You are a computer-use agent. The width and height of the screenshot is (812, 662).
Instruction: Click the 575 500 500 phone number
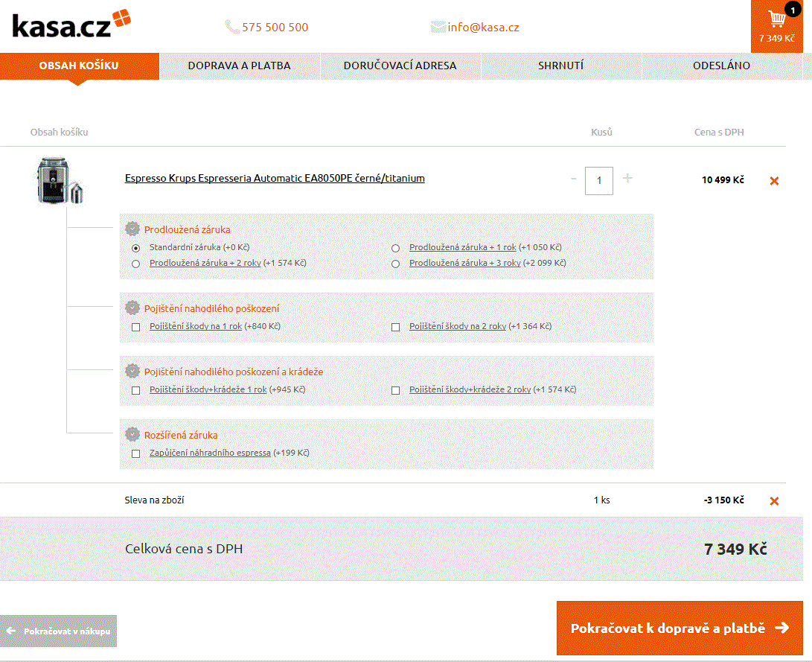point(275,27)
